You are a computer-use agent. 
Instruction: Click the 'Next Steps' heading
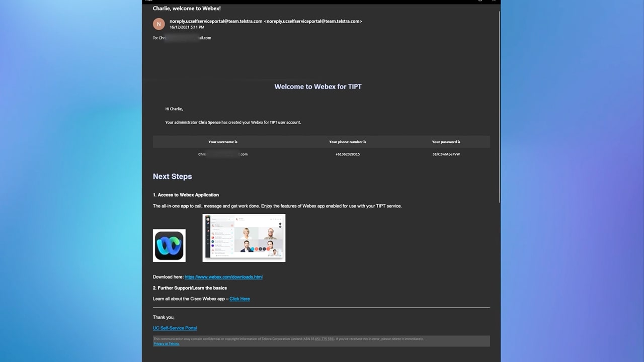[172, 176]
